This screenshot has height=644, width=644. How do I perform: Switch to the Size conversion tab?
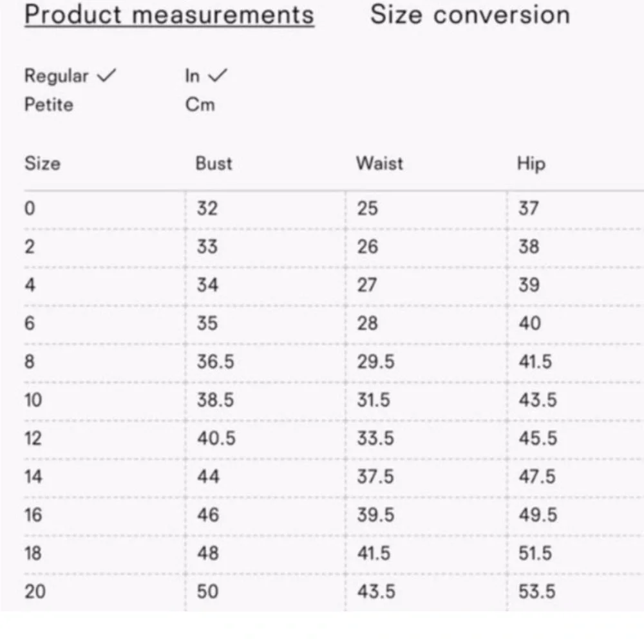(x=470, y=15)
